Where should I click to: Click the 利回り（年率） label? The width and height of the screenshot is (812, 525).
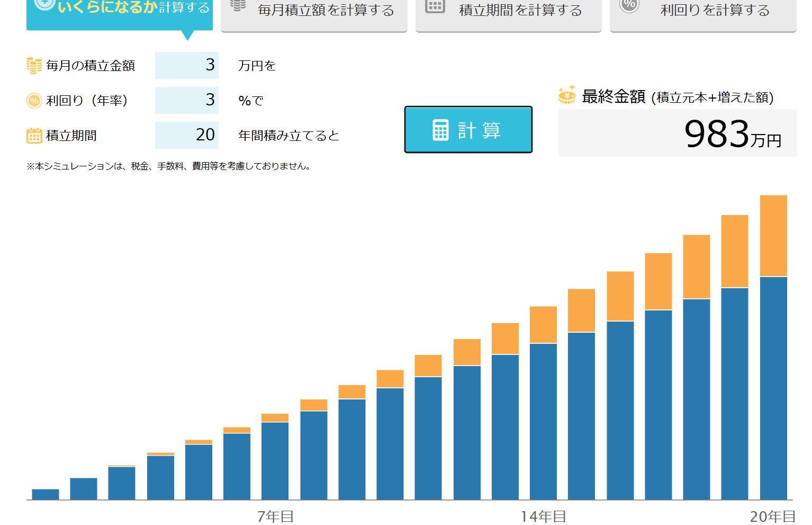tap(87, 101)
